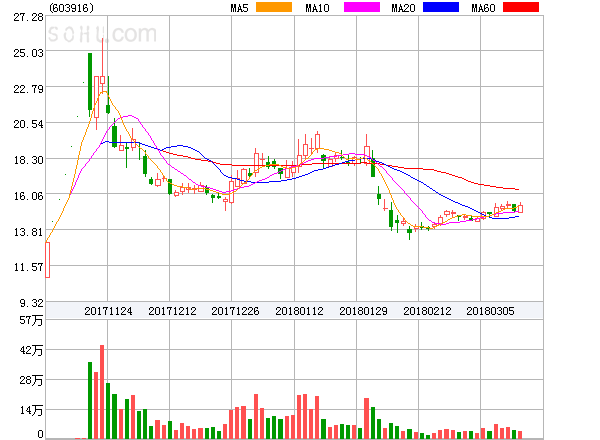600x440 pixels.
Task: Click the orange MA5 legend swatch
Action: 274,7
